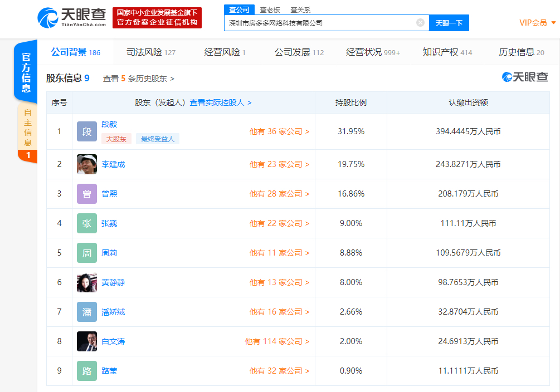Expand 他有 11 家公司 link

pos(279,253)
